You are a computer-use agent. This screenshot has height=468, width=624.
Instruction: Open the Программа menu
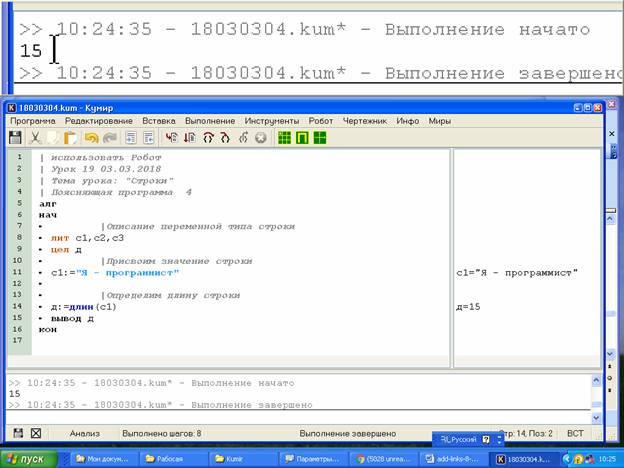(33, 121)
